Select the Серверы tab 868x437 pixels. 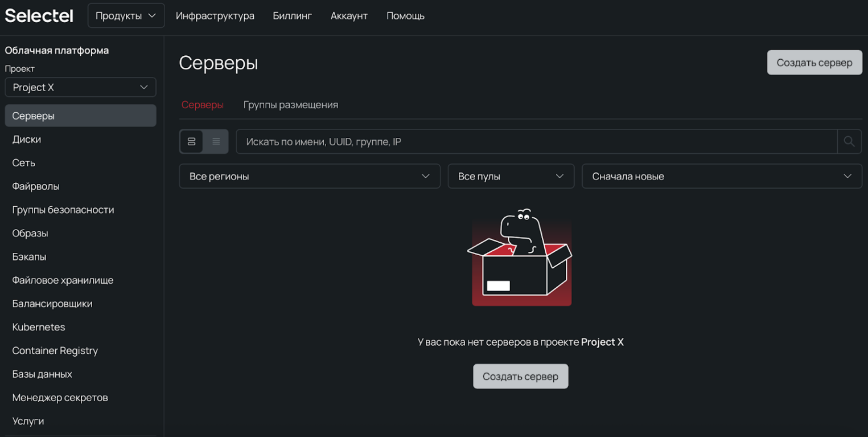point(203,105)
